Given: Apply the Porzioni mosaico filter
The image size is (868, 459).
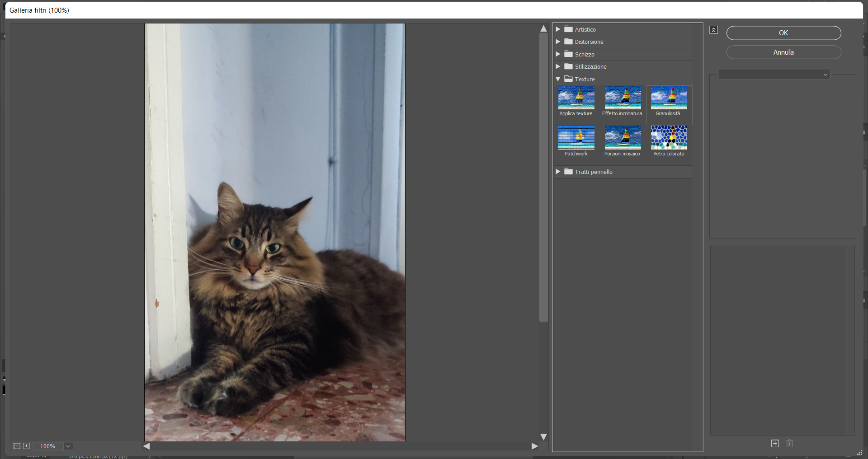Looking at the screenshot, I should 622,137.
